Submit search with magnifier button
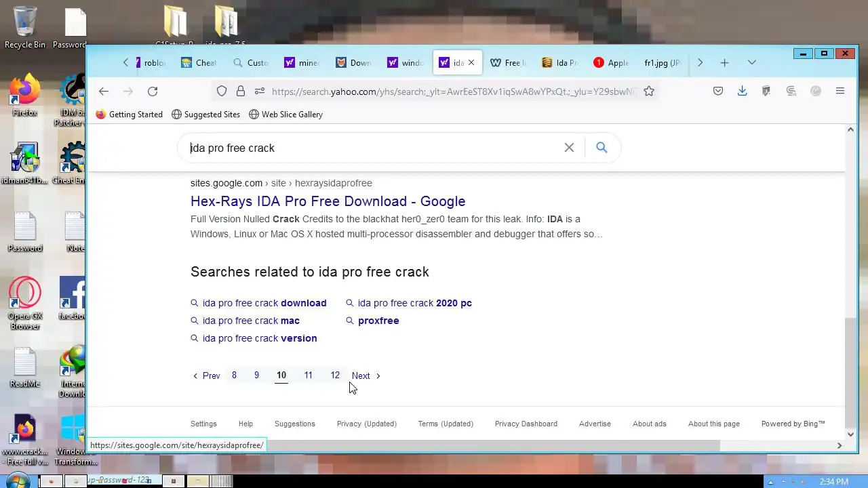This screenshot has height=488, width=868. coord(601,148)
